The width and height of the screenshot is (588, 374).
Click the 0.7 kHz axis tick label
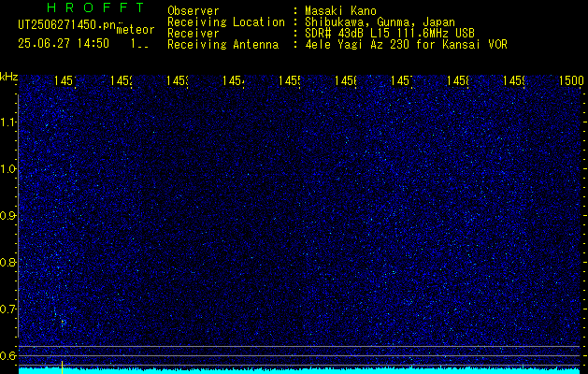[x=8, y=309]
